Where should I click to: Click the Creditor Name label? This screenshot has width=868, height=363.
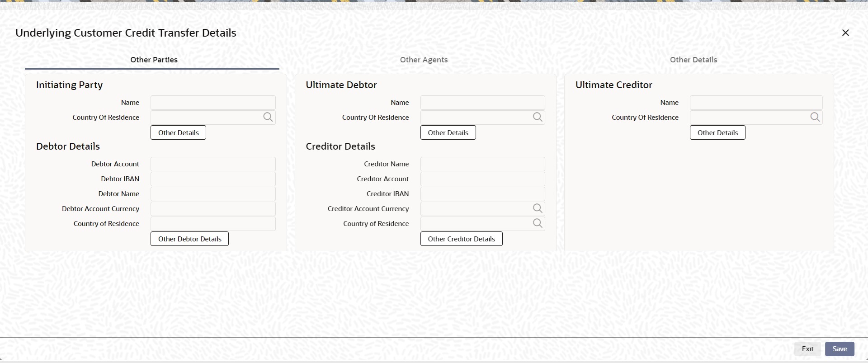point(386,164)
